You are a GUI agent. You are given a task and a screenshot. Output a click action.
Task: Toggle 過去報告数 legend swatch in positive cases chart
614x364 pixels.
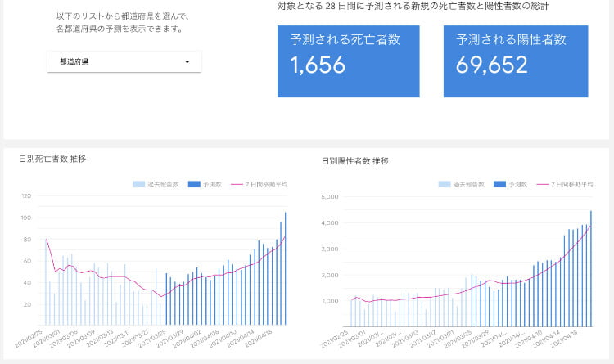point(445,185)
